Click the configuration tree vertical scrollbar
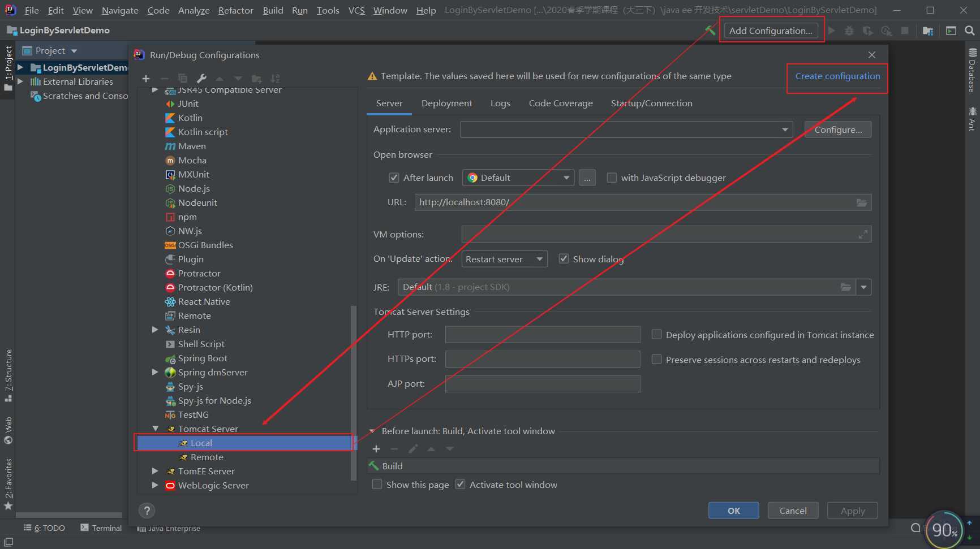This screenshot has width=980, height=549. 354,393
